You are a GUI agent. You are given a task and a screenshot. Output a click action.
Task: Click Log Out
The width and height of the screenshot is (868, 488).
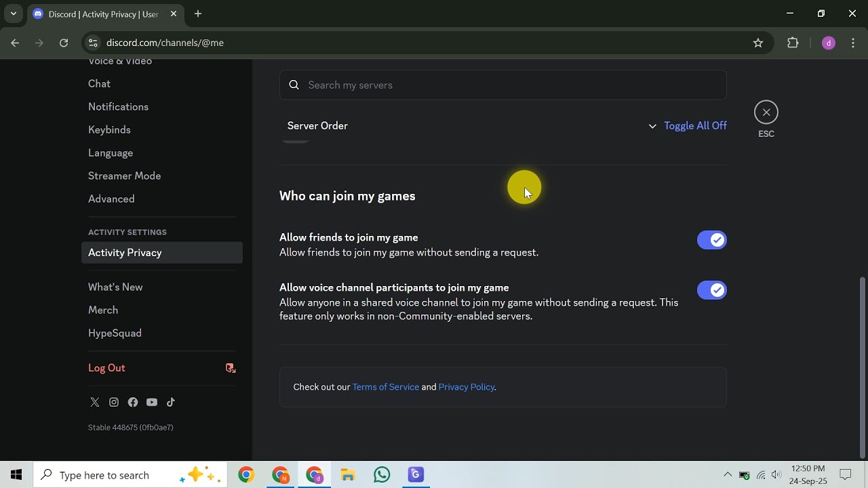click(x=106, y=368)
